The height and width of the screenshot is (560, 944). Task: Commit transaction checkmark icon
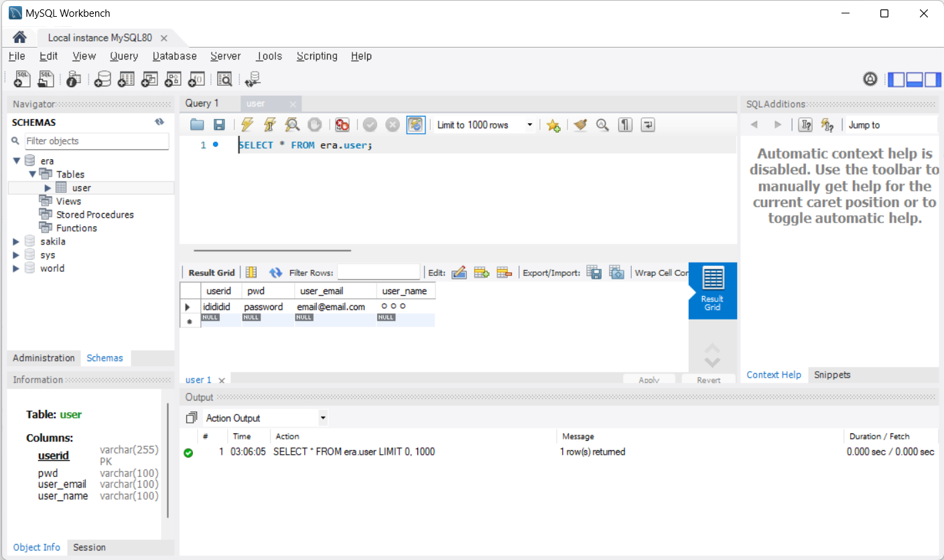370,125
